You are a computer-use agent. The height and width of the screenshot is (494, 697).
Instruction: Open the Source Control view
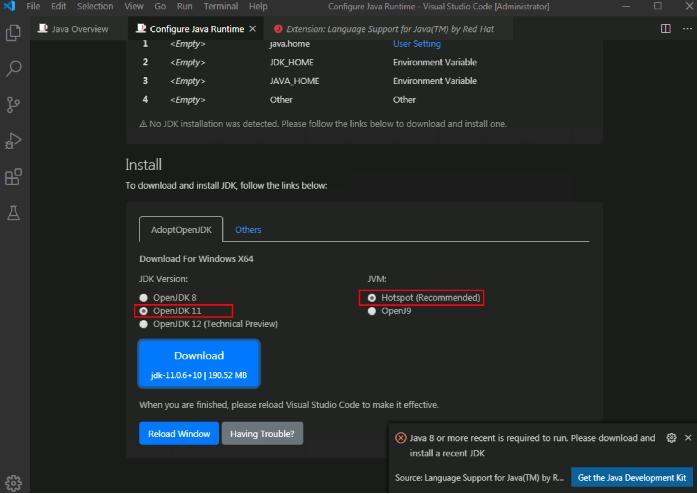[13, 105]
